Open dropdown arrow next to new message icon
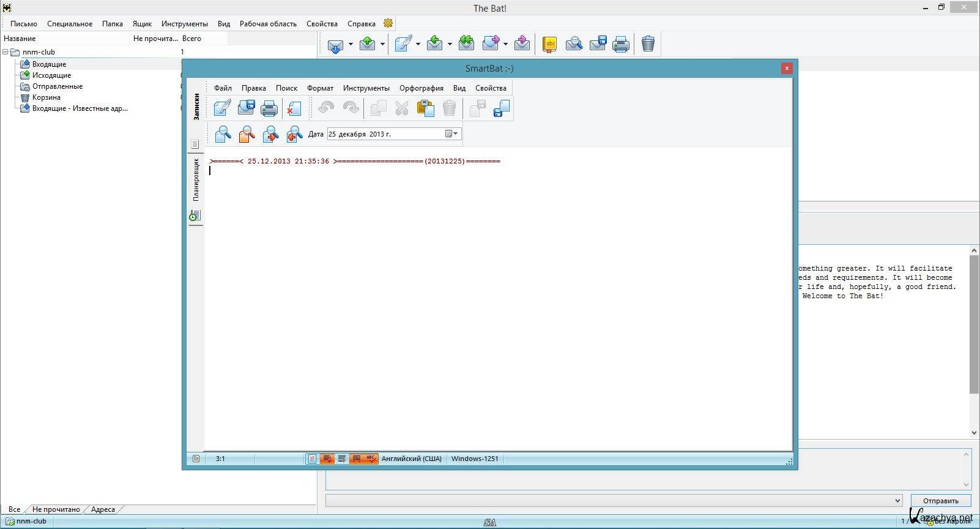 (x=418, y=44)
